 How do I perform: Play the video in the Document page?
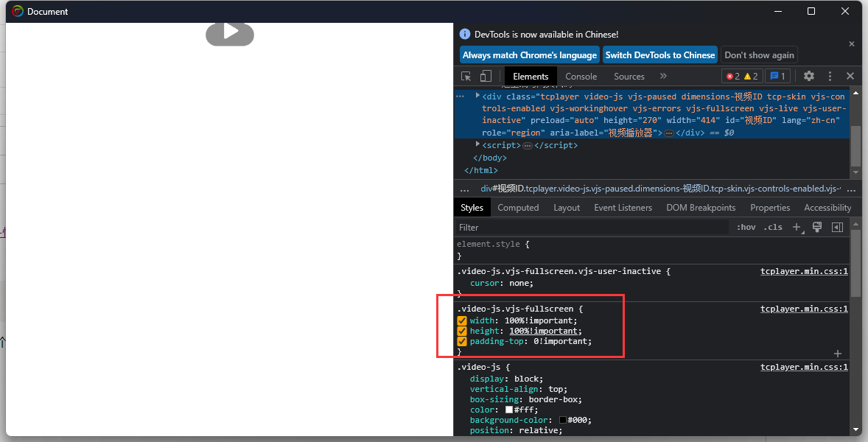[230, 32]
